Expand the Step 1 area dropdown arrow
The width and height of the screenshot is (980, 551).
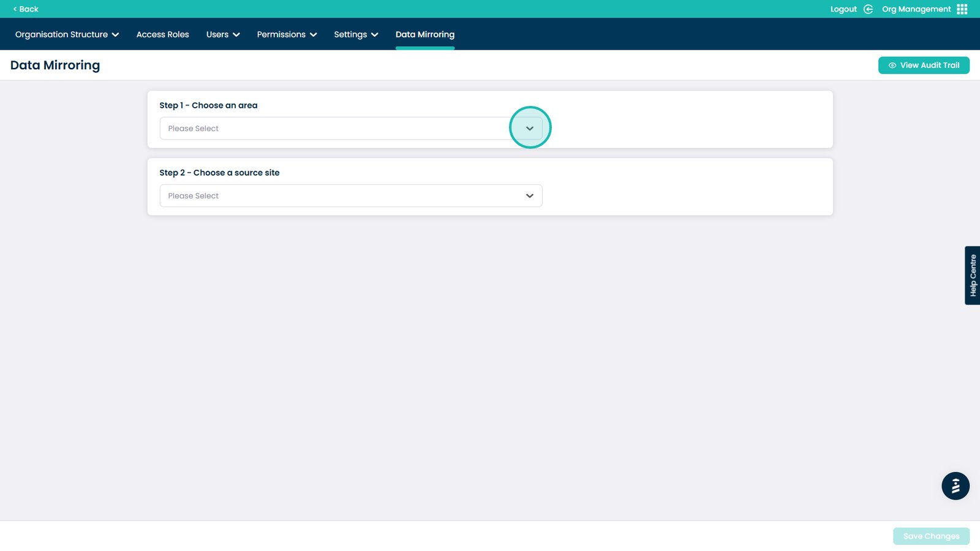(x=530, y=129)
